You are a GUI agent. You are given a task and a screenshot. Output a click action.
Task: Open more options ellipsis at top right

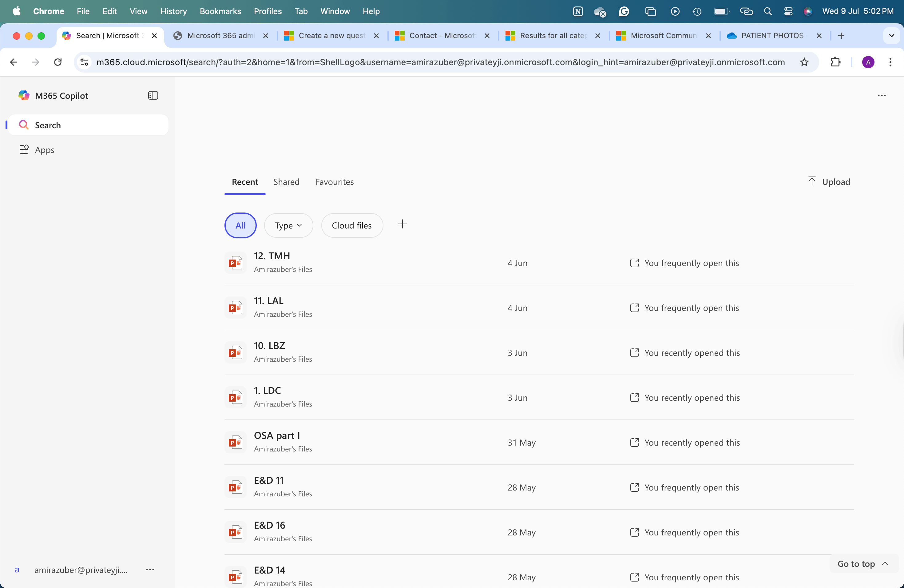tap(882, 95)
